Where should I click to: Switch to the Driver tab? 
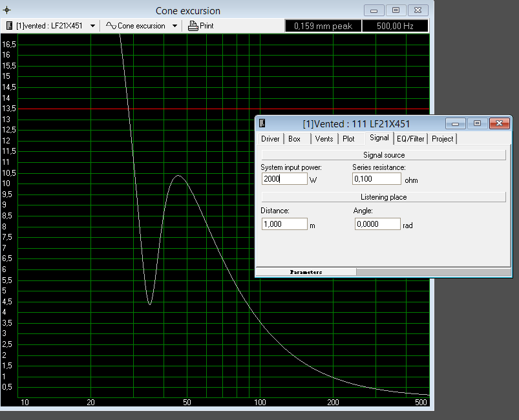click(x=270, y=139)
